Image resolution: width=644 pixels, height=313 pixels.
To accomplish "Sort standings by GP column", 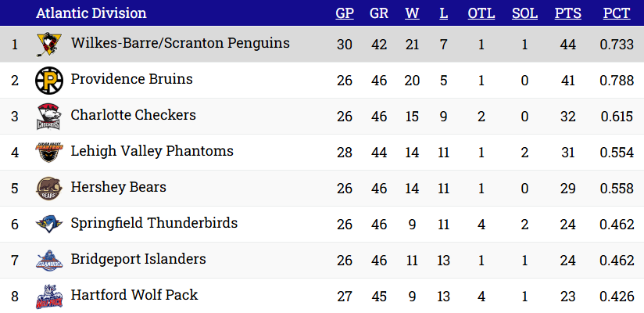I will (x=345, y=13).
